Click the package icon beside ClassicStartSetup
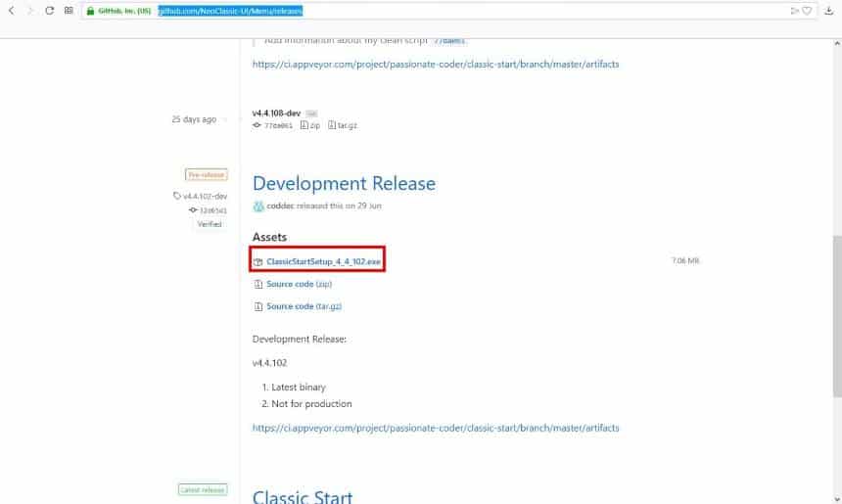The width and height of the screenshot is (842, 504). click(x=258, y=262)
